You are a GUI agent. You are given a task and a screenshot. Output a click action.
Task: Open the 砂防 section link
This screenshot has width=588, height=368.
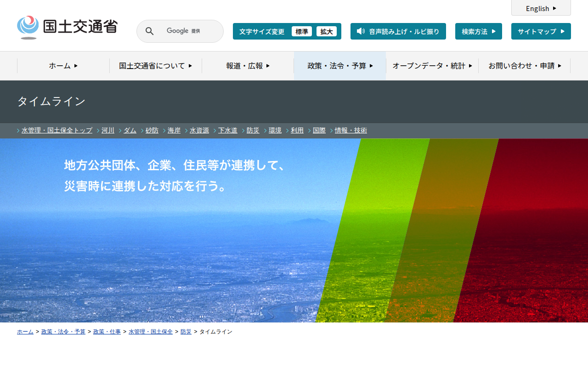(x=152, y=131)
